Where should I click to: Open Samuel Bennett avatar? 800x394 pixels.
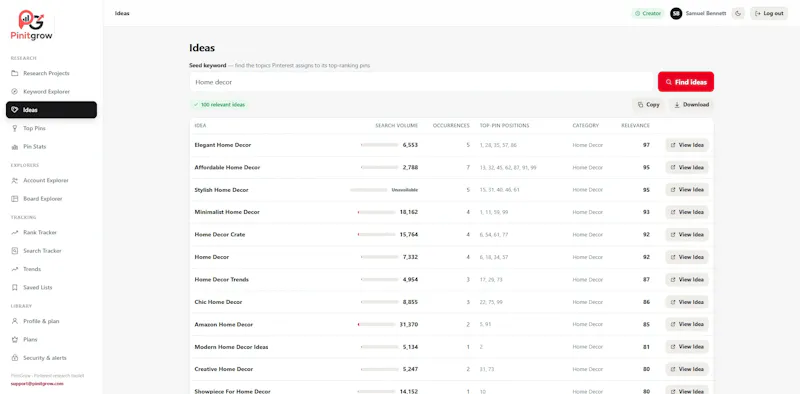(676, 13)
